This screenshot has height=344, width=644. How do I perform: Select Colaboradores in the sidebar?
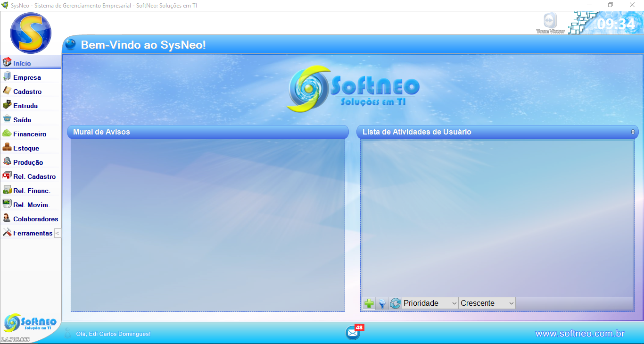(x=35, y=219)
